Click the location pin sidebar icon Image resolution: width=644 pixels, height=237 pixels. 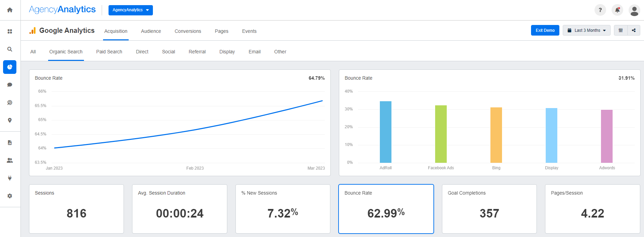[10, 120]
